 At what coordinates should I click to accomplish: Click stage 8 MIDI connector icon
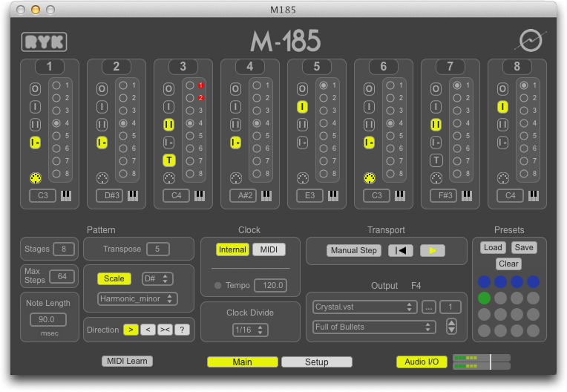[503, 178]
